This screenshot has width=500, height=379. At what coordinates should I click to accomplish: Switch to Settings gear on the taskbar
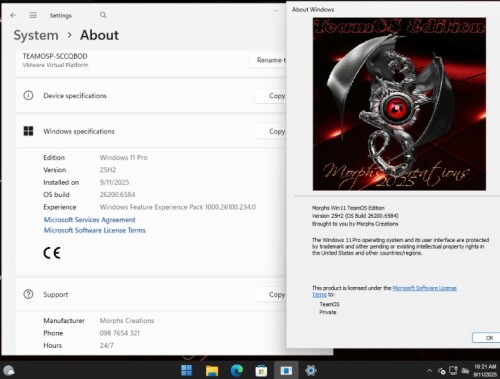tap(311, 370)
